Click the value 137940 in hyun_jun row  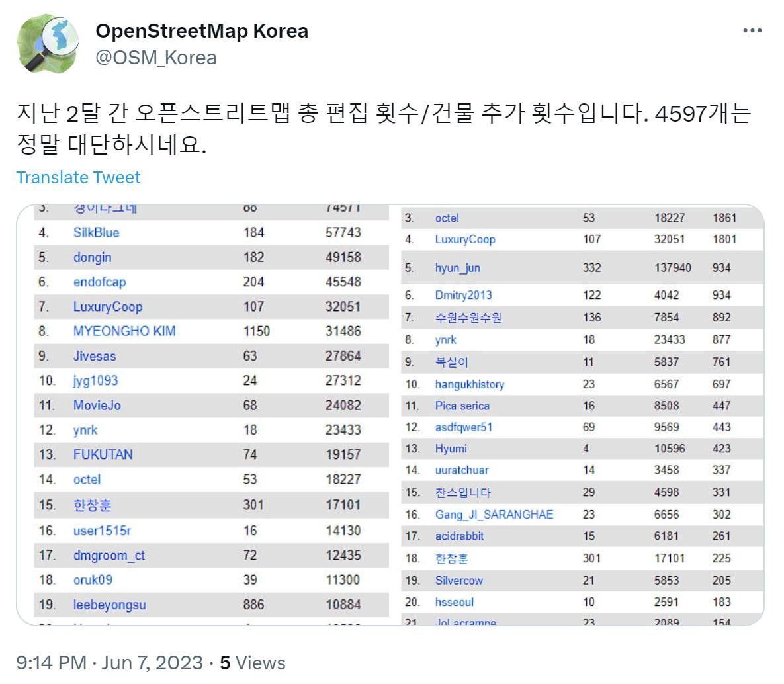pos(673,268)
